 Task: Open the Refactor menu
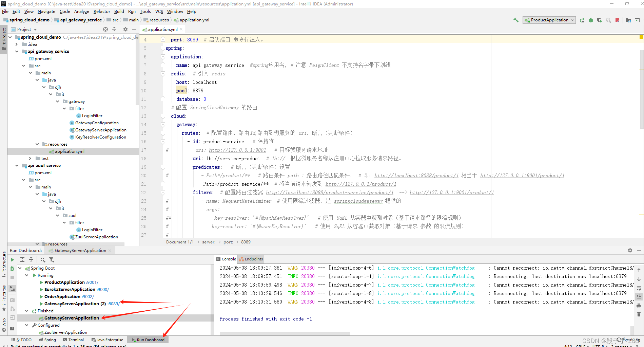102,12
